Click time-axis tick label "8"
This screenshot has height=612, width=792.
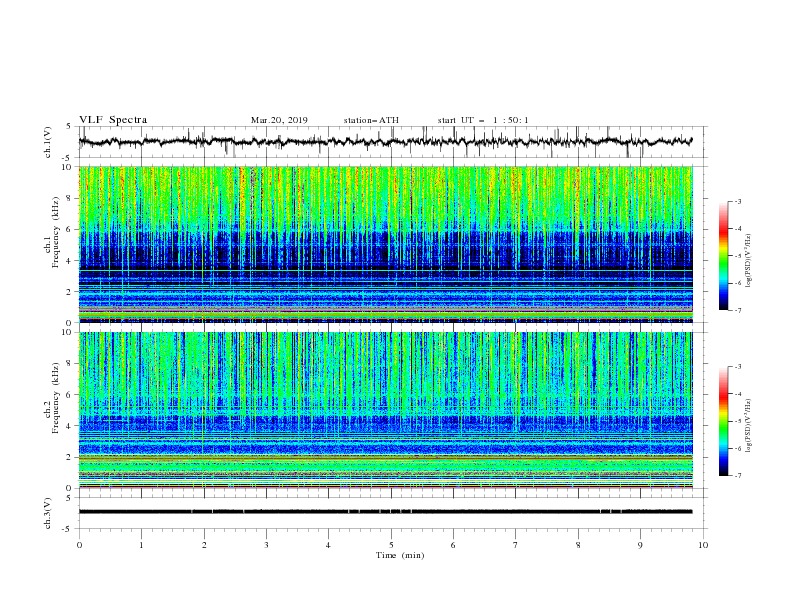pos(578,545)
